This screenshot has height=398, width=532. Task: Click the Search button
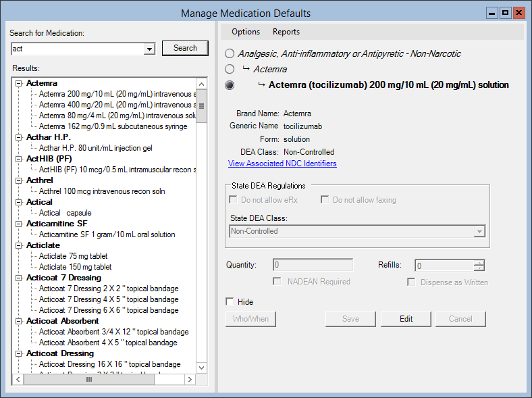pos(185,48)
